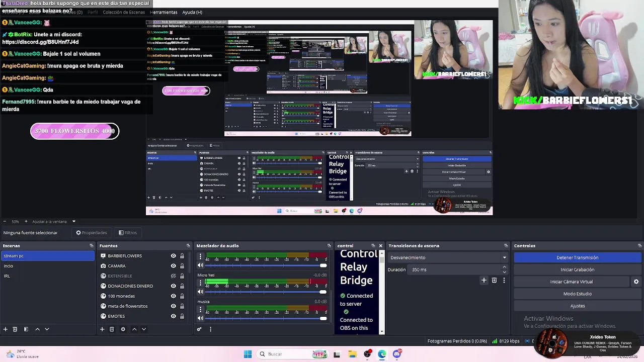This screenshot has width=644, height=362.
Task: Open audio mixer bottom three-dot menu
Action: [x=210, y=329]
